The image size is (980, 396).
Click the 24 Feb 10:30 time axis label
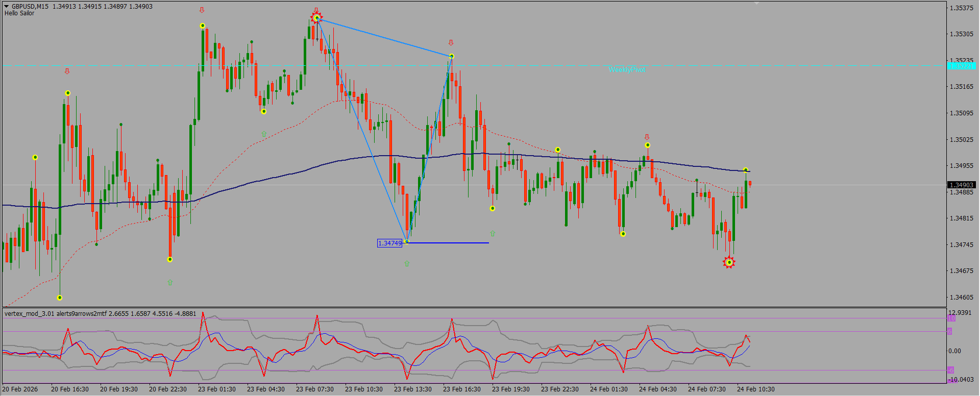[756, 389]
